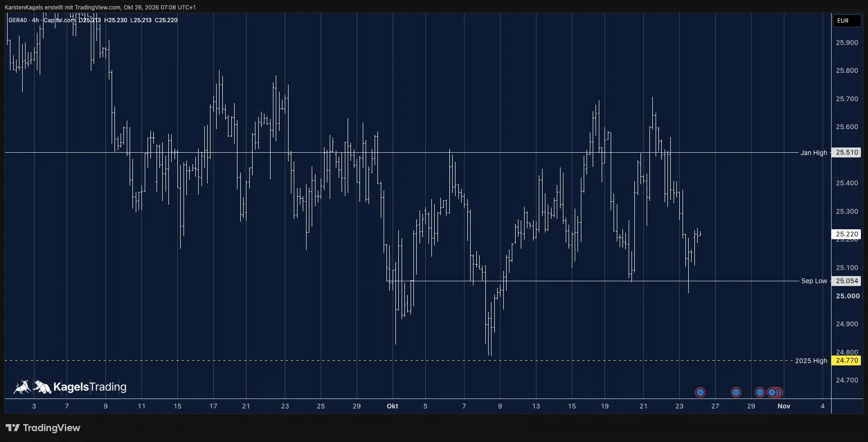868x442 pixels.
Task: Click the H25.230 high value in the legend
Action: pyautogui.click(x=115, y=20)
